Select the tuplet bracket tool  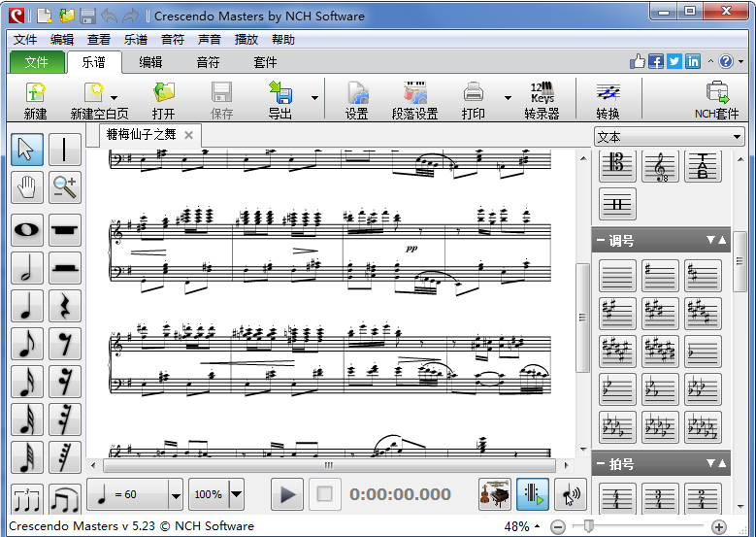27,498
